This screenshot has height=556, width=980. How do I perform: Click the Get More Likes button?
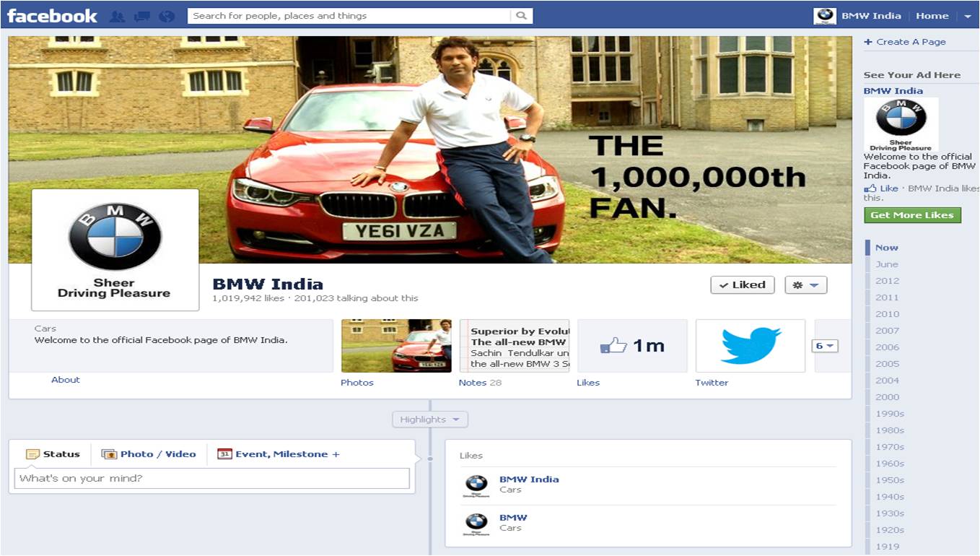(912, 215)
